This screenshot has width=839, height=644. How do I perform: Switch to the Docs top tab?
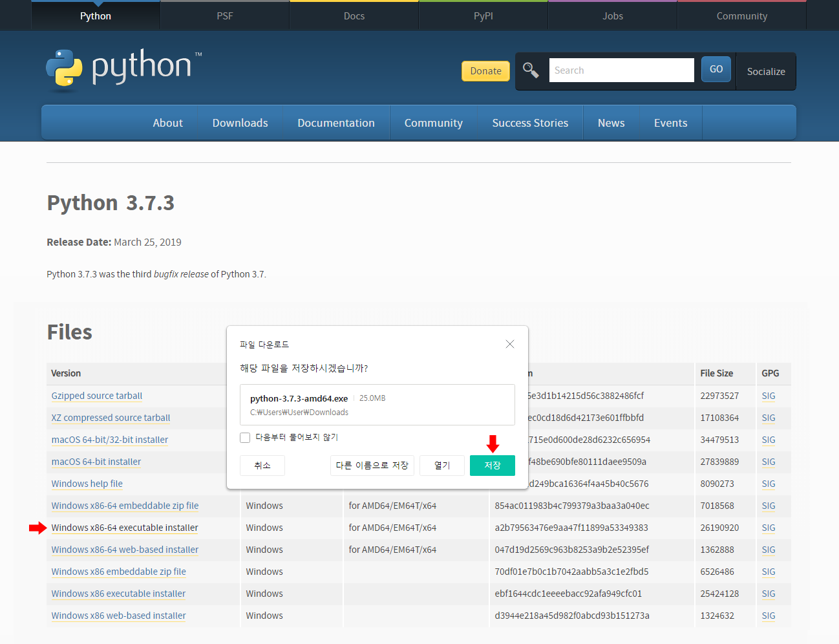pyautogui.click(x=354, y=16)
